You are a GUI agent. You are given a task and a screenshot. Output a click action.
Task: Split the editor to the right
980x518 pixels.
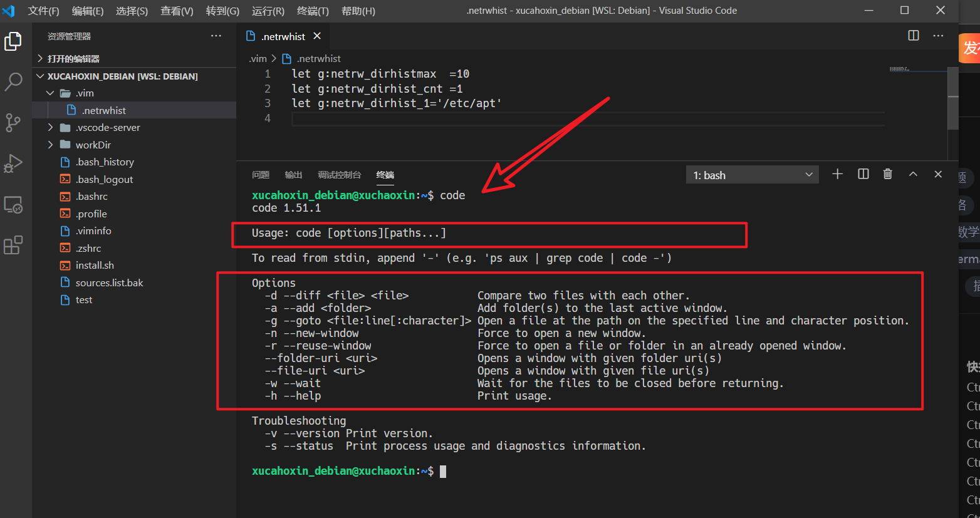[914, 36]
